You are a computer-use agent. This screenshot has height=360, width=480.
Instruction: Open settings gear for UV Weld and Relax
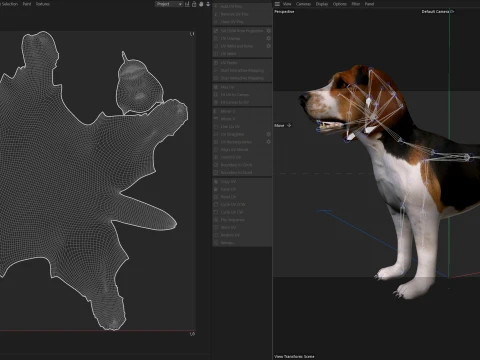pyautogui.click(x=268, y=46)
